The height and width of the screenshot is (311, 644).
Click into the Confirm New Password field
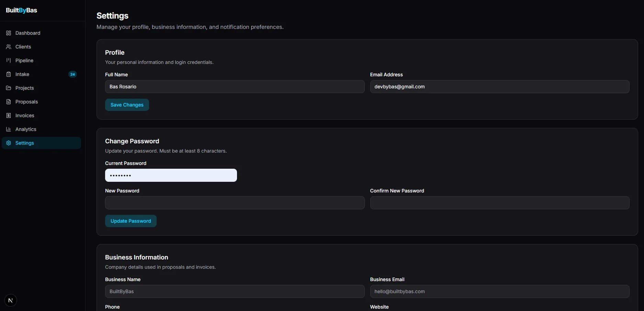click(499, 203)
